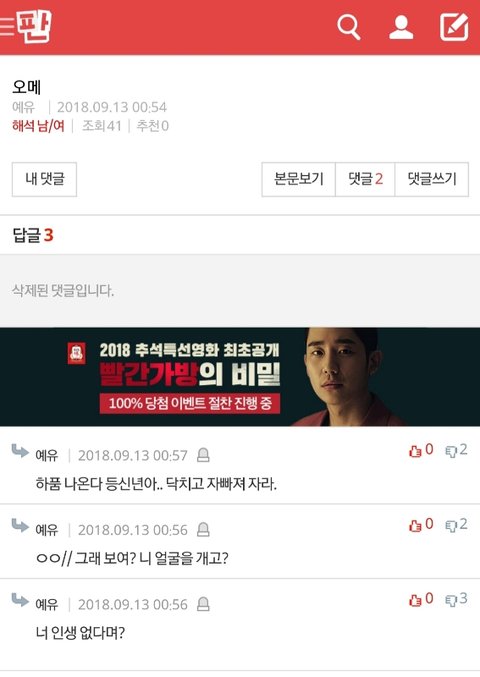The width and height of the screenshot is (480, 677).
Task: Click the 오메 post title
Action: [x=27, y=87]
